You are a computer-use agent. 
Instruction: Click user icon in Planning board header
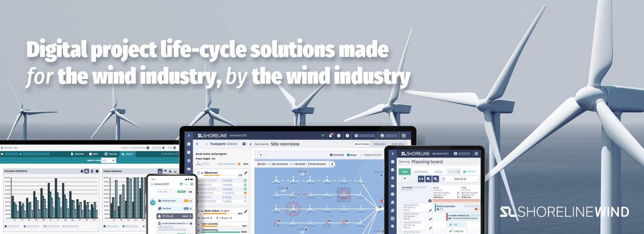pos(455,154)
